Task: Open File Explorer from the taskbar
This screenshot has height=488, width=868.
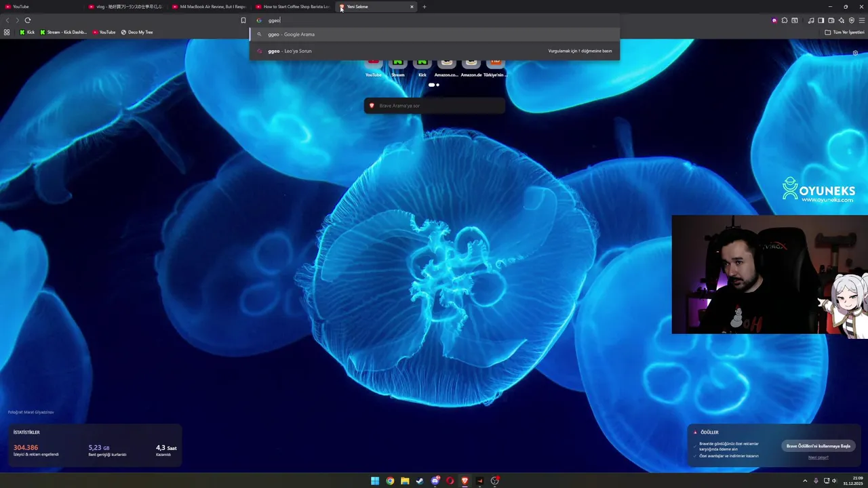Action: (x=405, y=481)
